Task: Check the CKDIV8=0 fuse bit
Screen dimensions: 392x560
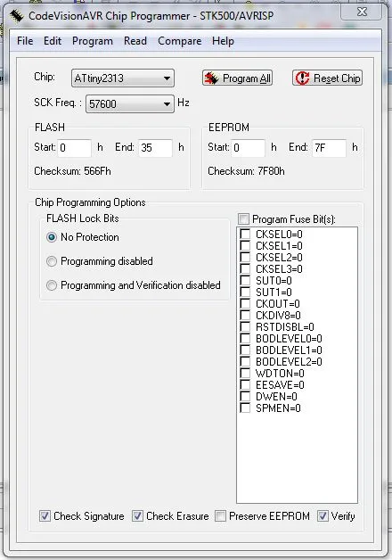Action: click(x=245, y=315)
